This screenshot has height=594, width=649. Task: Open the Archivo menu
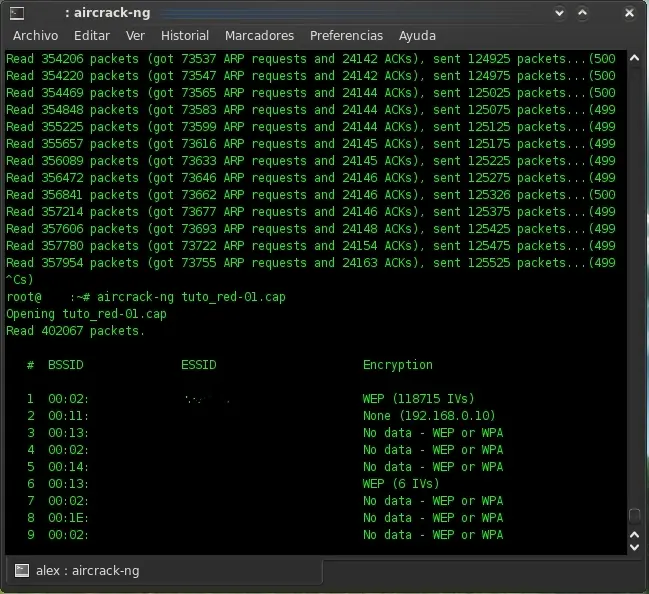coord(35,36)
